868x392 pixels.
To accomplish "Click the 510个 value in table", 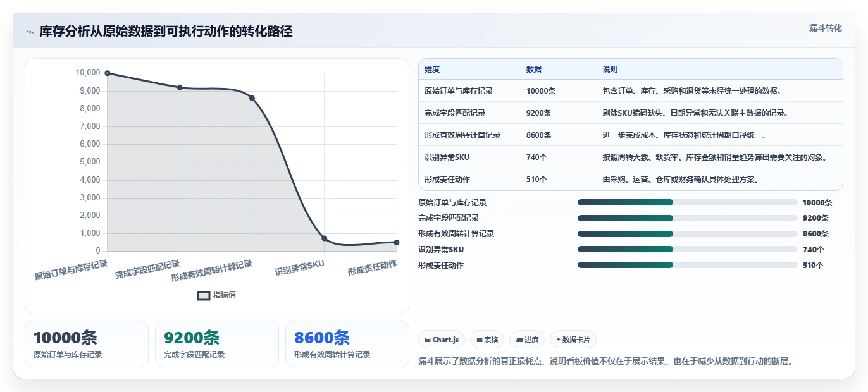I will [536, 180].
